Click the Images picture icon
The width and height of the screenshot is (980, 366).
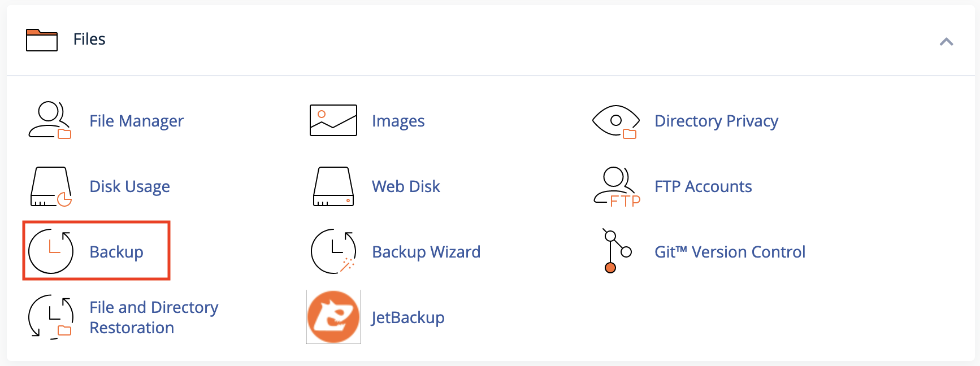333,120
